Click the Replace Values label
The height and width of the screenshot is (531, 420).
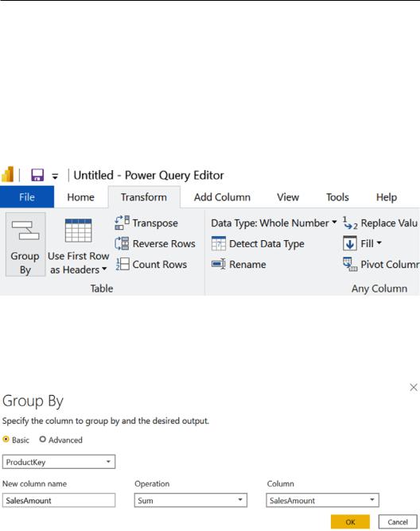pos(389,223)
